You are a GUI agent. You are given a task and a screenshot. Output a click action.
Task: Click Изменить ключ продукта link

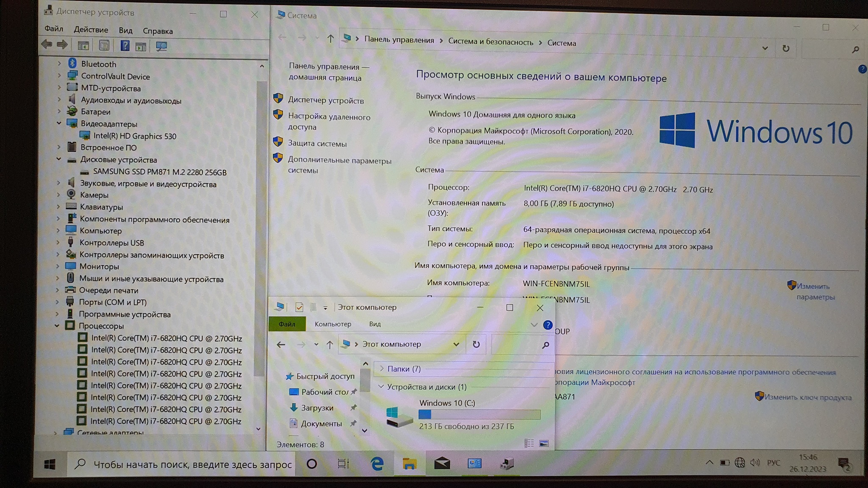(x=807, y=397)
